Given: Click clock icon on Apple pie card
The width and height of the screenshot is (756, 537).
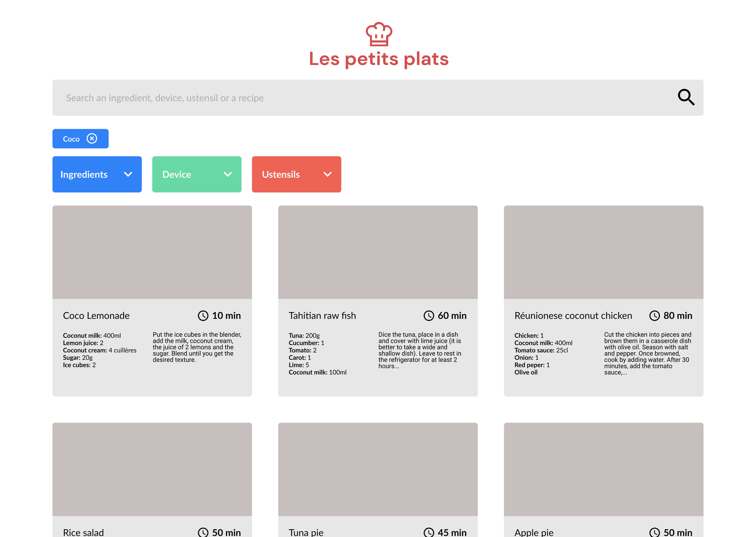Looking at the screenshot, I should click(x=654, y=532).
